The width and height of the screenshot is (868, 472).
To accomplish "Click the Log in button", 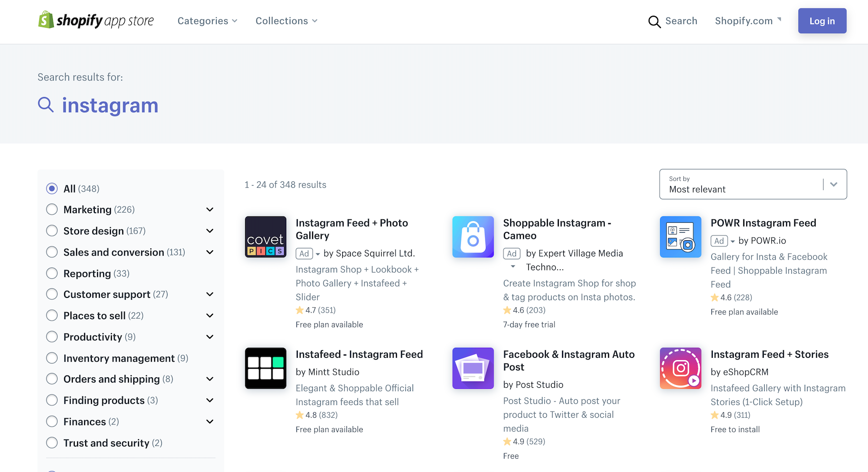I will [822, 21].
